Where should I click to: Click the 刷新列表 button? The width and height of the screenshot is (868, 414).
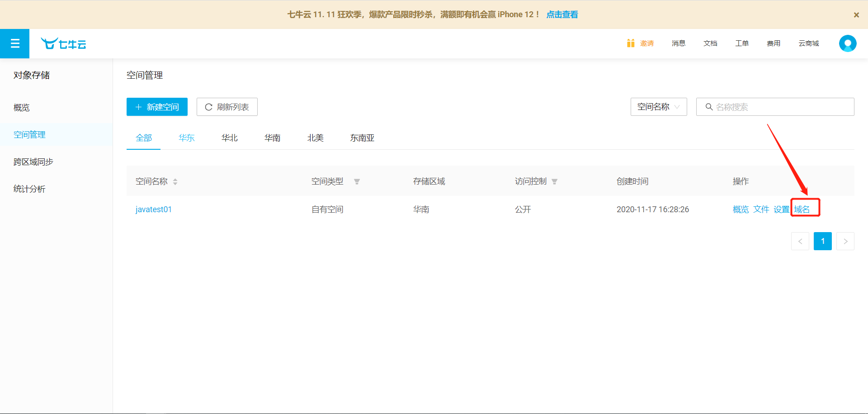coord(227,107)
